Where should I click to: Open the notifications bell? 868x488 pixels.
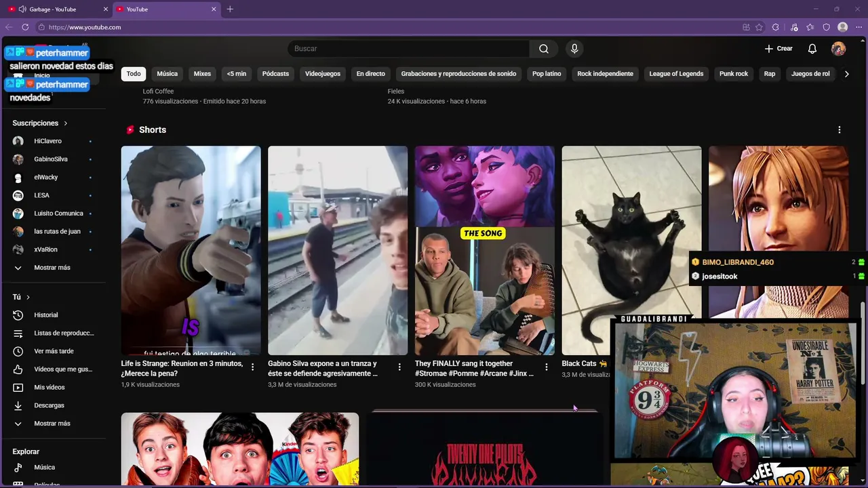point(812,49)
